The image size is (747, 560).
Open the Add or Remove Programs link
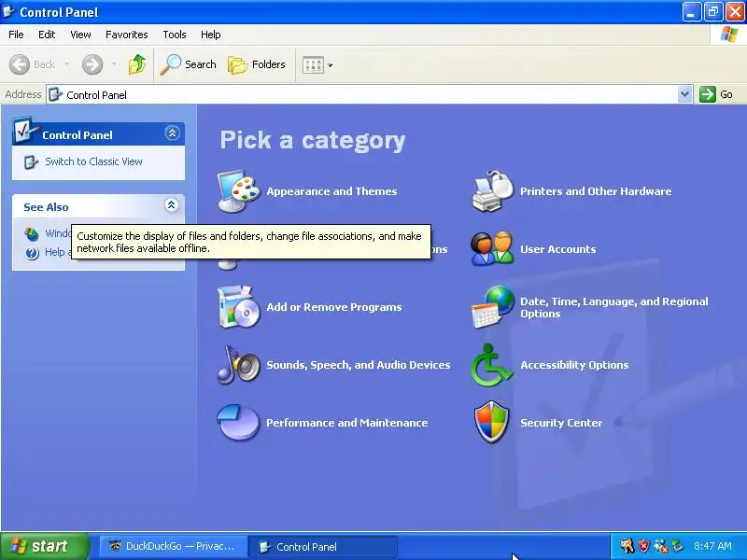point(334,307)
